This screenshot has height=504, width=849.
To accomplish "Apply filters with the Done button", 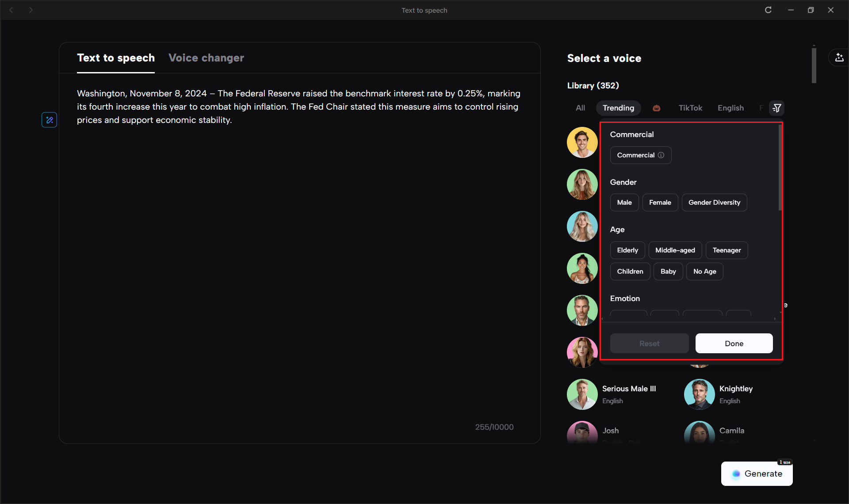I will pos(734,343).
